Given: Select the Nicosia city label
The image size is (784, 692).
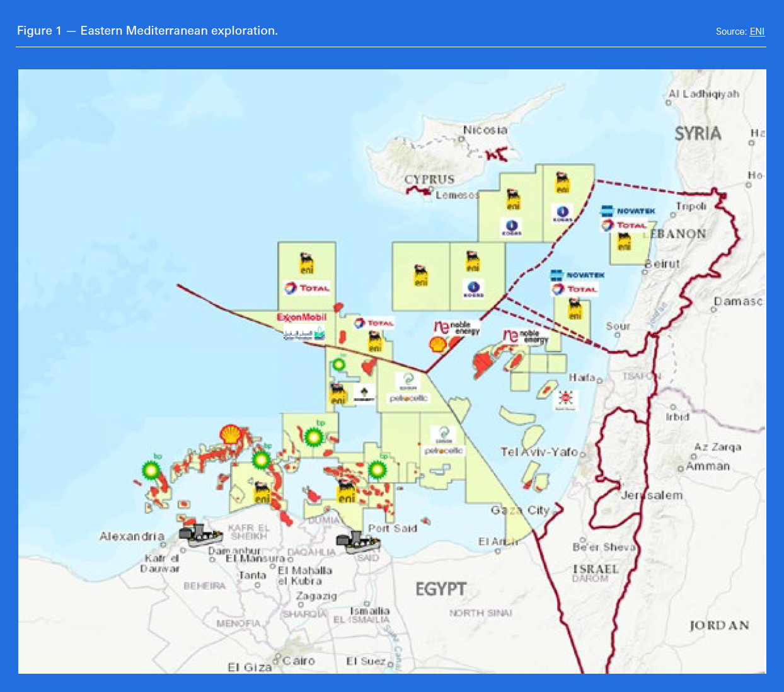Looking at the screenshot, I should coord(485,130).
